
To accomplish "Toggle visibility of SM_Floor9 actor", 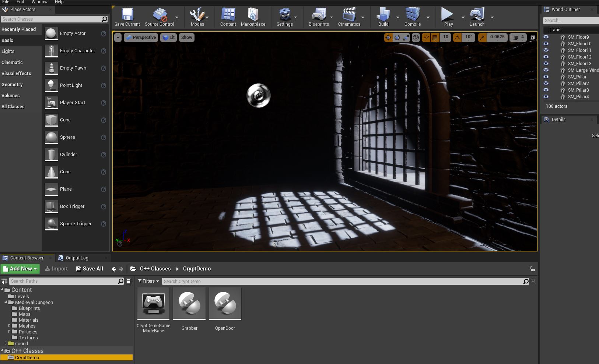I will point(546,37).
